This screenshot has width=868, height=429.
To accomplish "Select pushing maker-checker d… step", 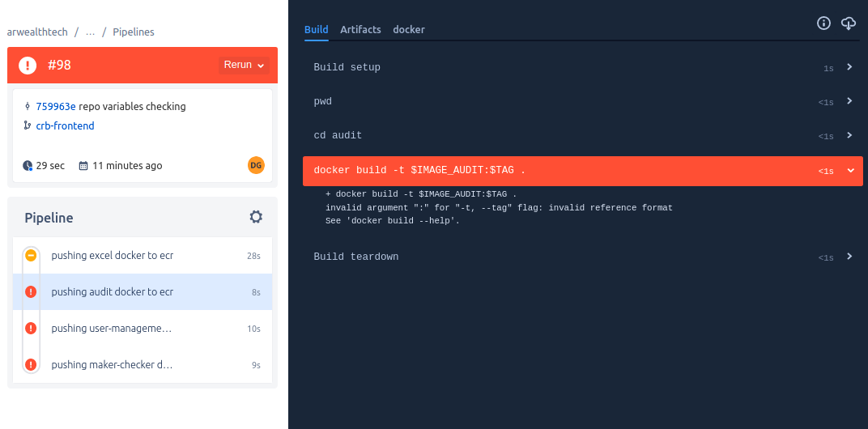I will point(143,365).
